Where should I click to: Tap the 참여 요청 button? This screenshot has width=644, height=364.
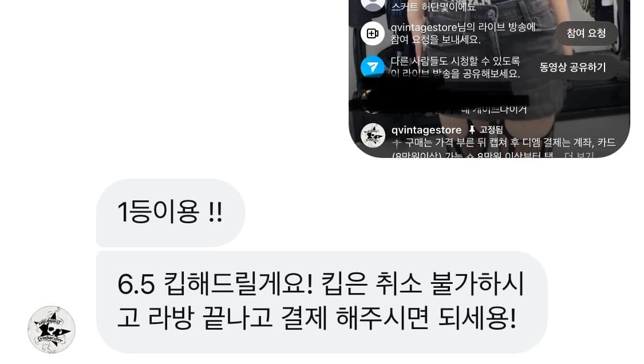tap(586, 33)
